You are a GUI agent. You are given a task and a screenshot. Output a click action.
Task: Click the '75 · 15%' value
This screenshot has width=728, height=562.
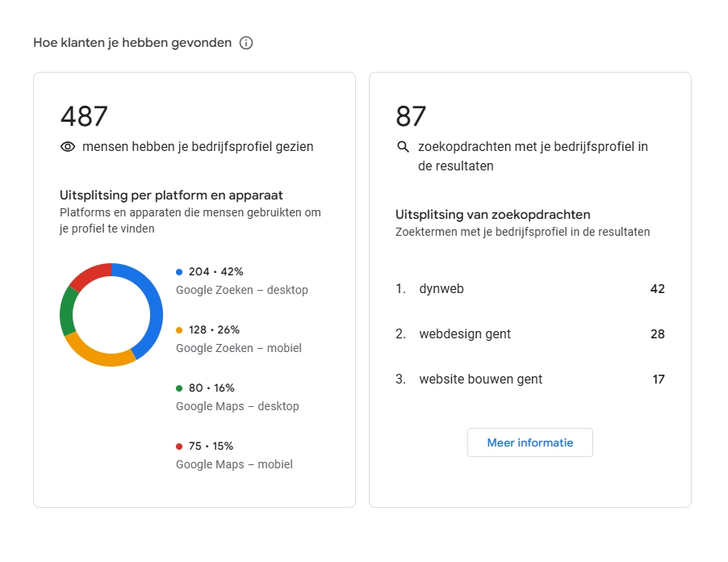211,446
